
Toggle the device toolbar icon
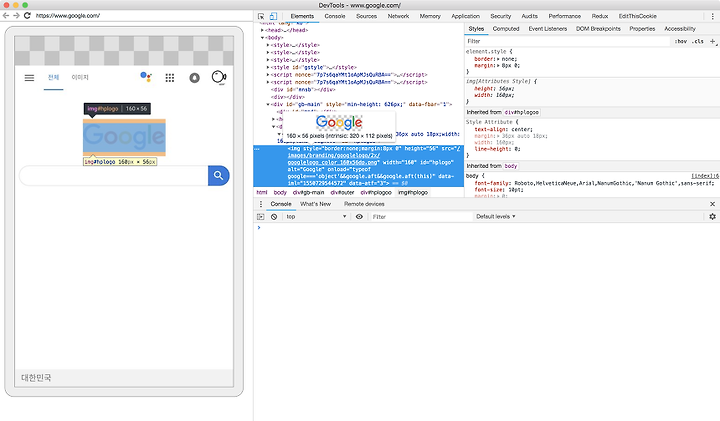click(273, 16)
